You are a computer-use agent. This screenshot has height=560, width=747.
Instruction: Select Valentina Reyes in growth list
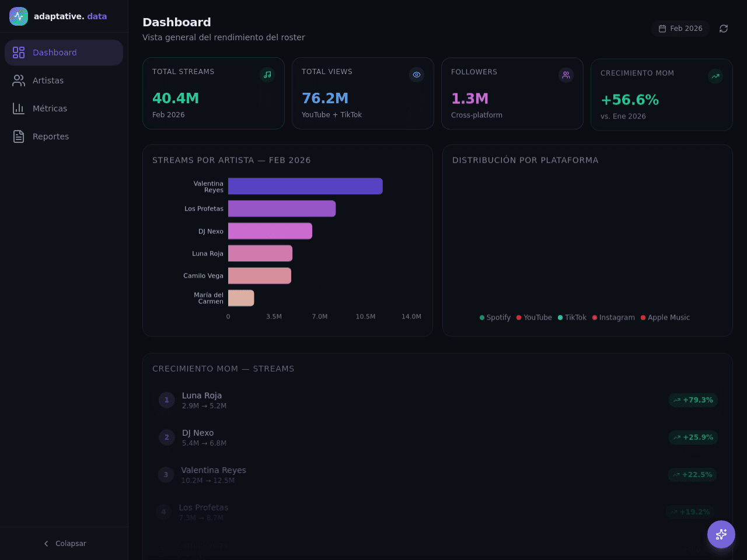click(438, 475)
